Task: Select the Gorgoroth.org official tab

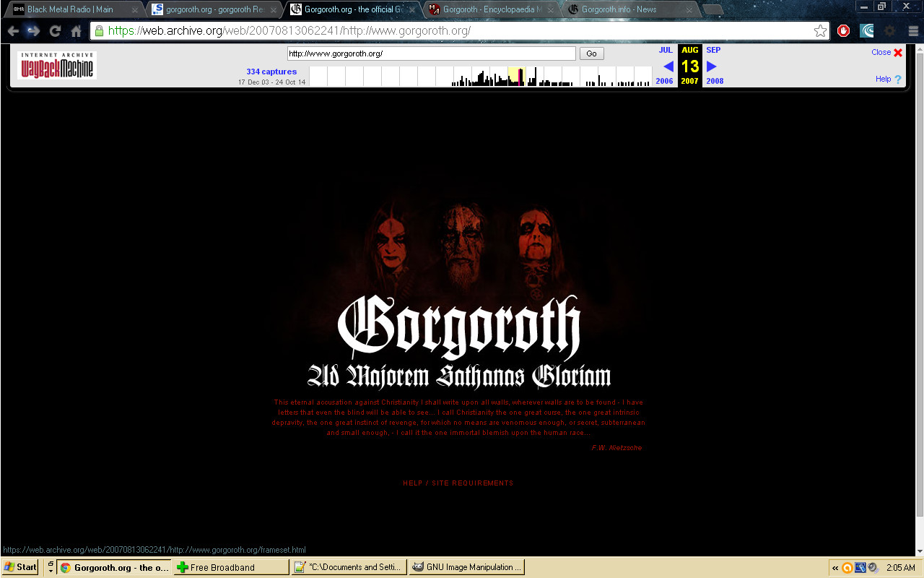Action: (352, 9)
